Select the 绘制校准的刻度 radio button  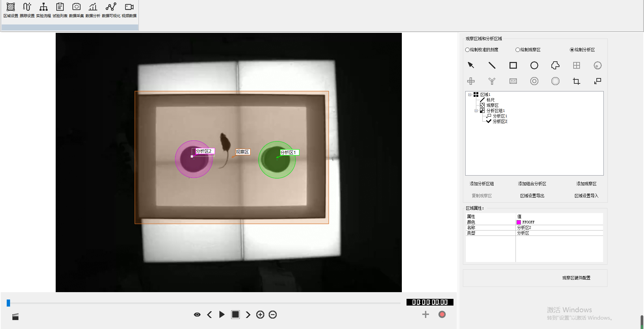467,50
